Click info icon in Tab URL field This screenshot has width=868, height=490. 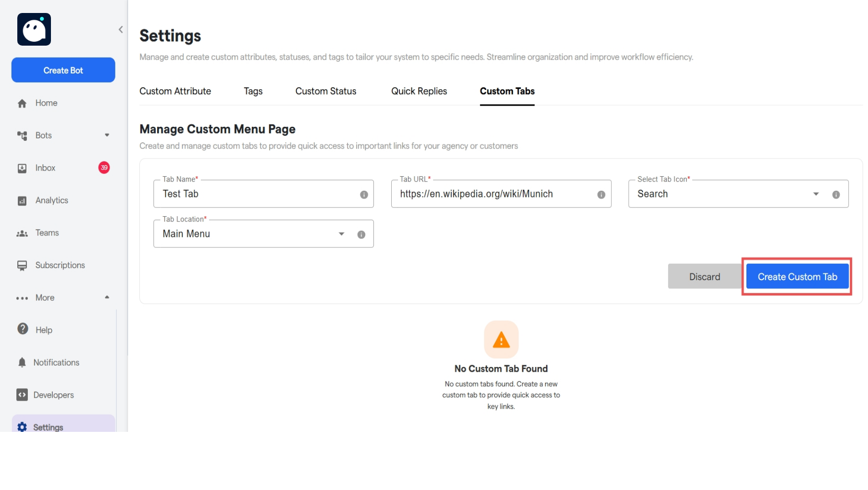pyautogui.click(x=601, y=195)
